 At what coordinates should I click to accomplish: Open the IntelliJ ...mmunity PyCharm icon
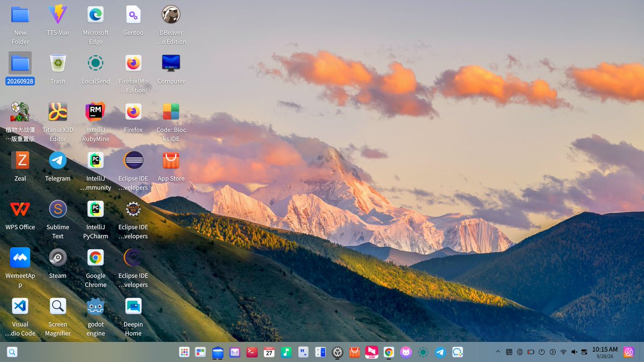click(x=96, y=160)
